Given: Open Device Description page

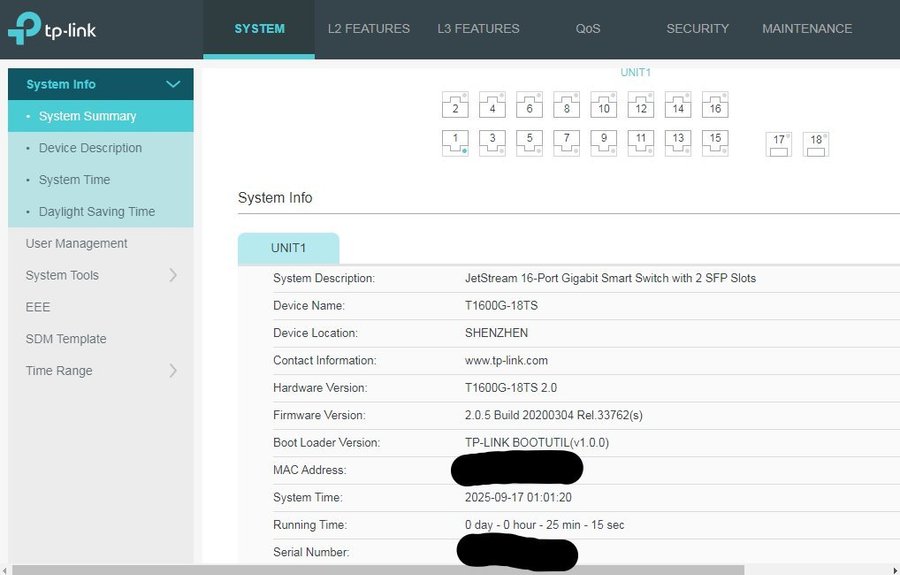Looking at the screenshot, I should pos(90,148).
